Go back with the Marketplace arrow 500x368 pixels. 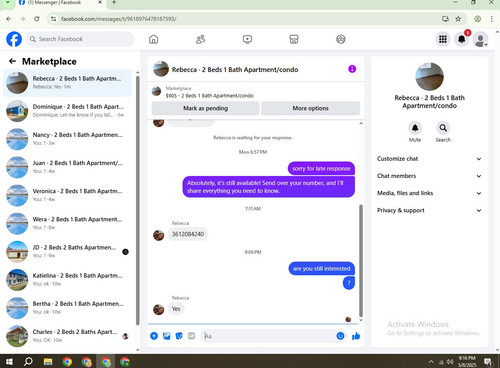pyautogui.click(x=12, y=61)
